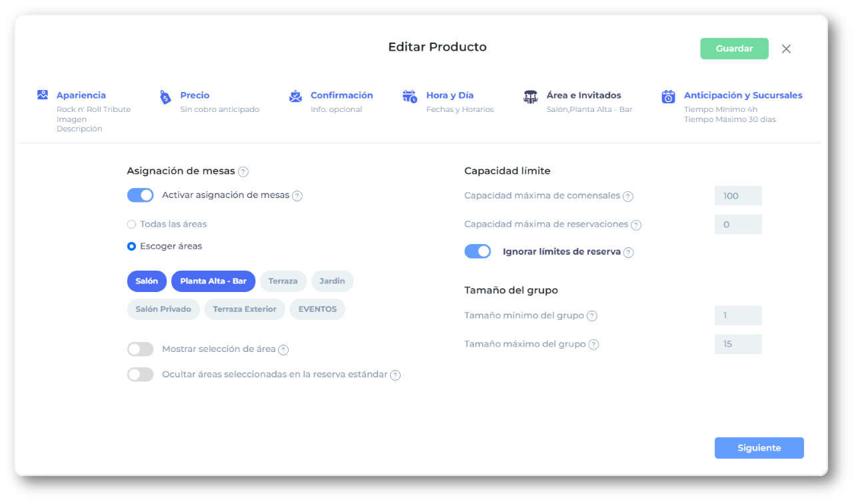
Task: Click the Área e Invitados table icon
Action: [531, 97]
